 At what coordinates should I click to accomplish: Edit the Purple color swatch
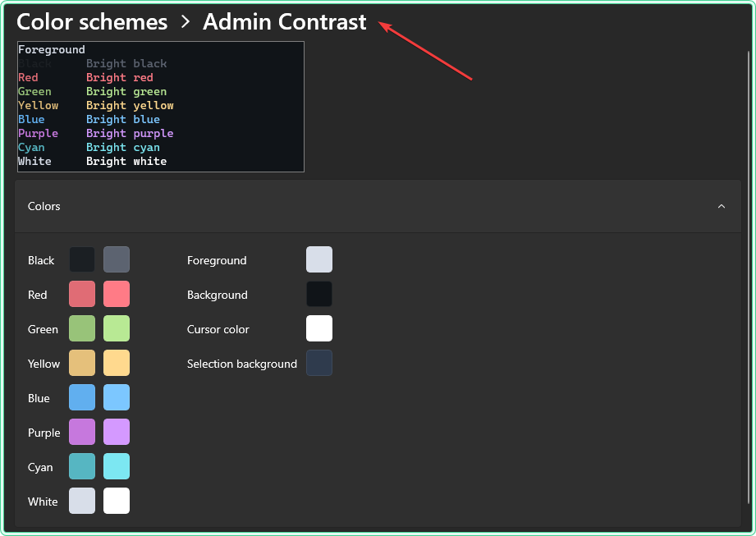(81, 432)
